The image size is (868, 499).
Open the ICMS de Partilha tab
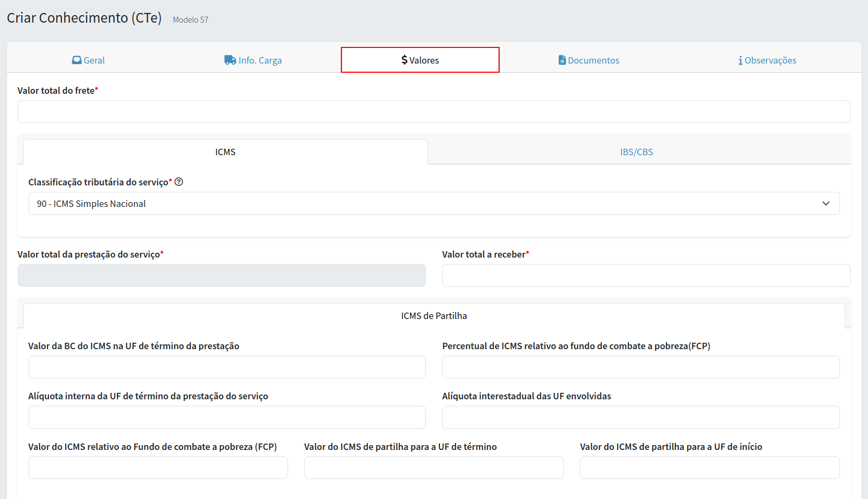[x=434, y=316]
